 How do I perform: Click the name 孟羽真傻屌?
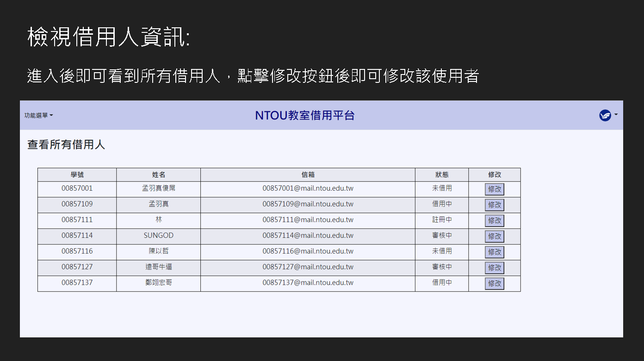click(159, 188)
